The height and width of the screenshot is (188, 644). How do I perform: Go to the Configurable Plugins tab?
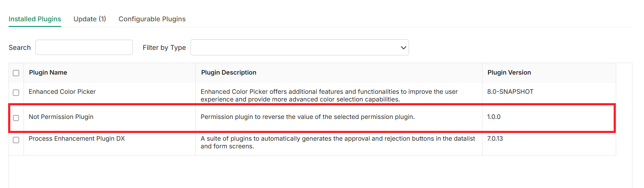tap(152, 19)
